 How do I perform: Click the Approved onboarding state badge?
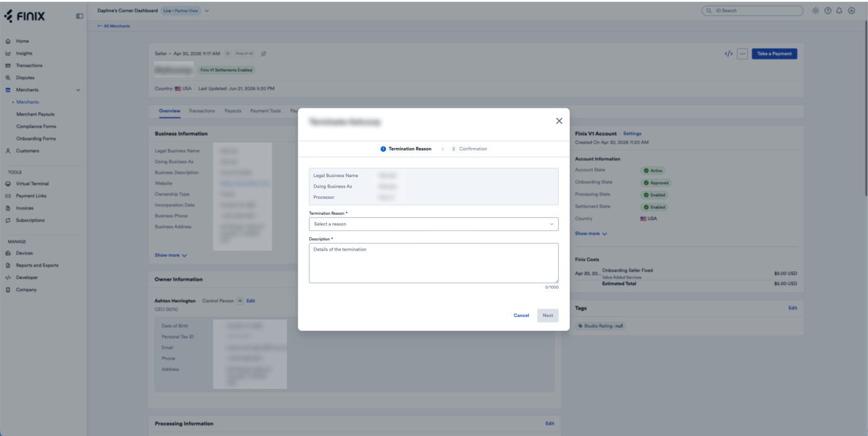point(656,183)
